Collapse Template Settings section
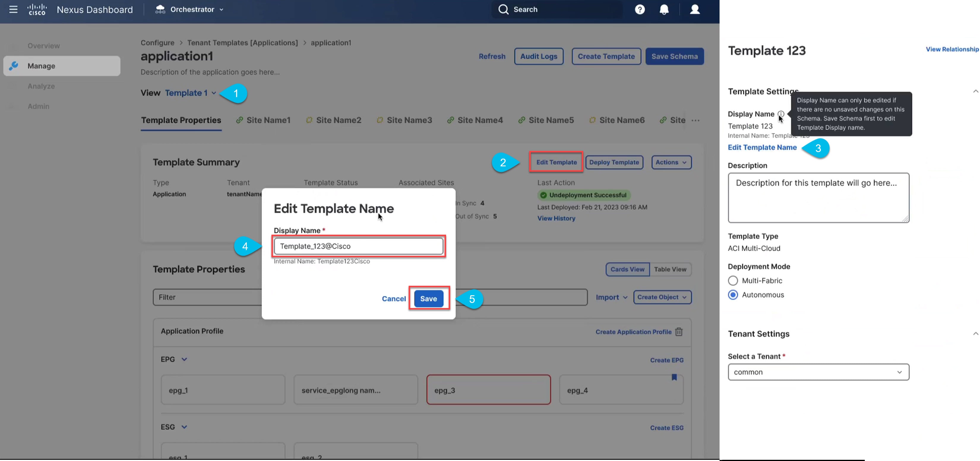 tap(976, 91)
